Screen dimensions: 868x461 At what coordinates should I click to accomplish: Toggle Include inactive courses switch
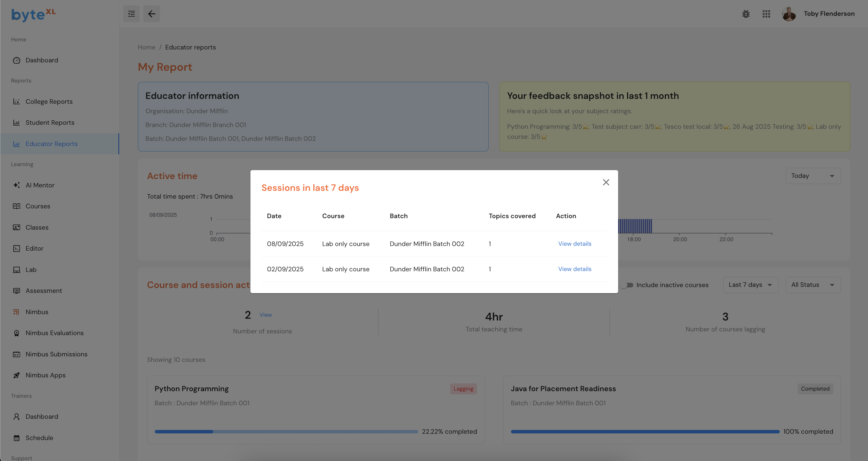627,285
